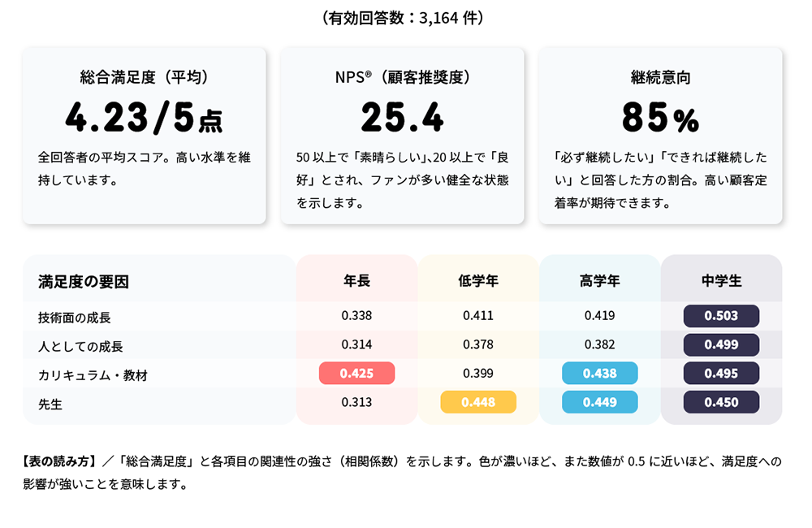Image resolution: width=812 pixels, height=528 pixels.
Task: Click the 人としての成長 row label
Action: 80,346
